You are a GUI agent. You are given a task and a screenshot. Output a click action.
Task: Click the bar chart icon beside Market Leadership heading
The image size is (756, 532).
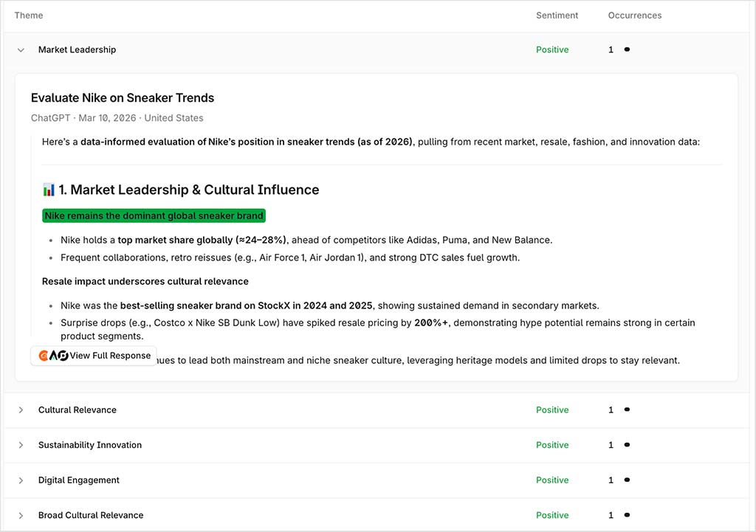(49, 190)
